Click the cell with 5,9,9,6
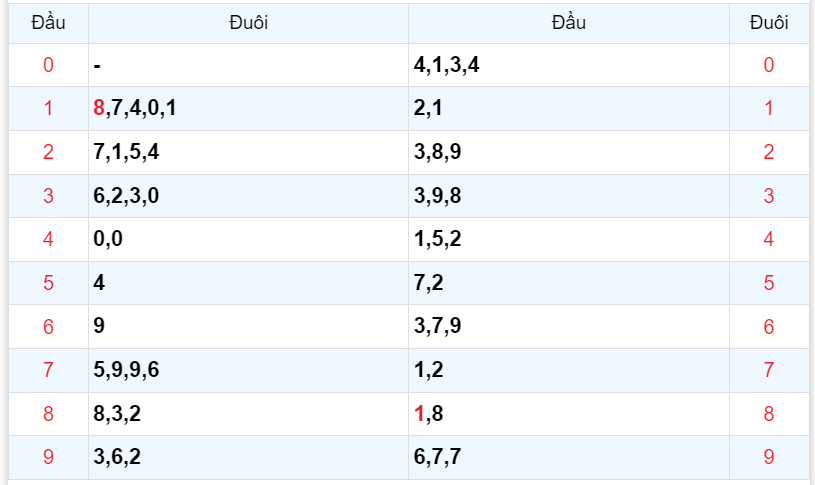815x485 pixels. (x=126, y=370)
